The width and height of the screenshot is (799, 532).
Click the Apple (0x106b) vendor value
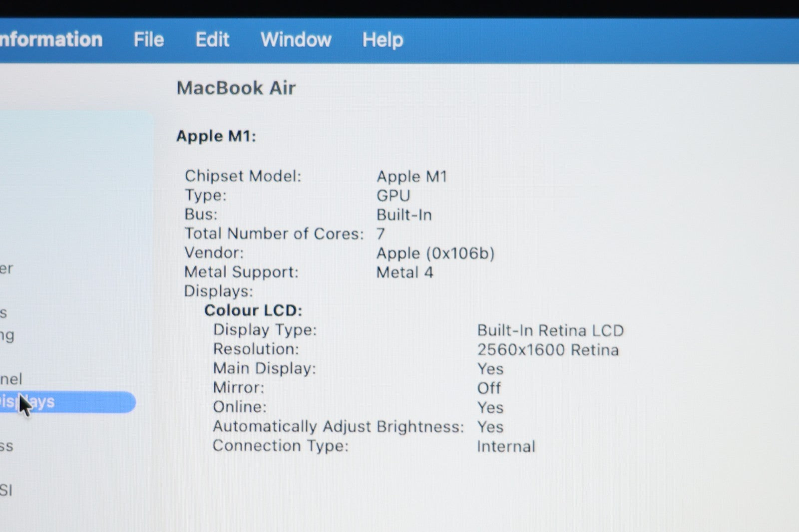[435, 254]
